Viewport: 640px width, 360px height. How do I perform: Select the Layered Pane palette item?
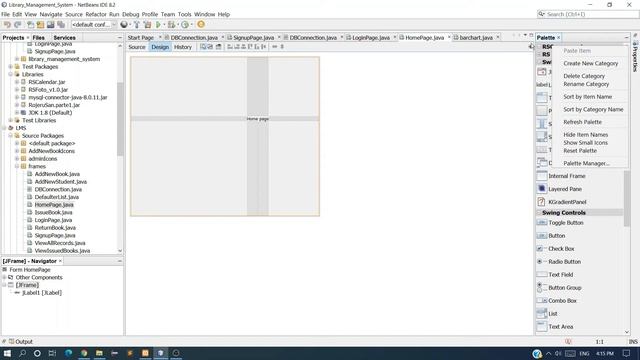(565, 189)
